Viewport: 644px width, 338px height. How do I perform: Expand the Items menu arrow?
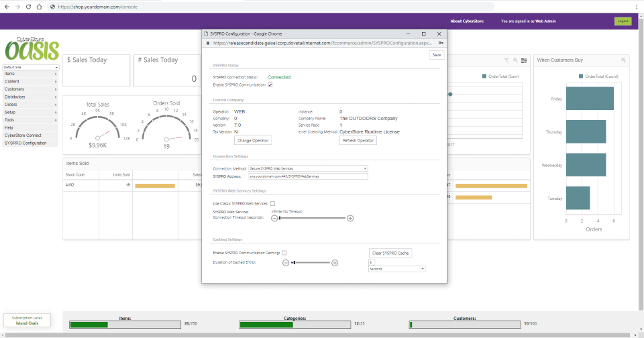(56, 74)
